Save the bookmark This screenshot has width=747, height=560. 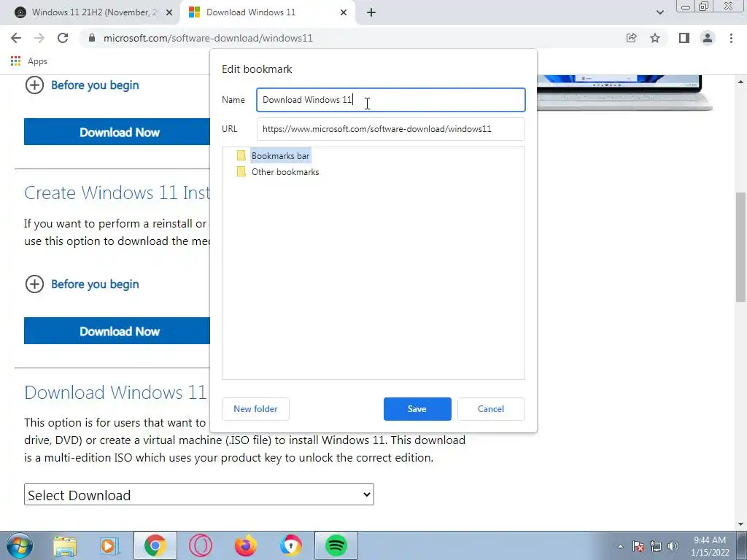pos(417,409)
